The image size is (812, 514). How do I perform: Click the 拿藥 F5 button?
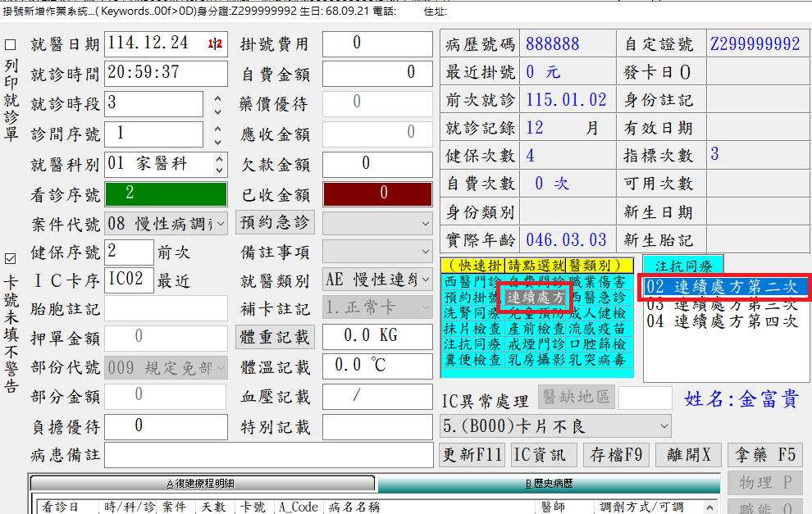764,454
